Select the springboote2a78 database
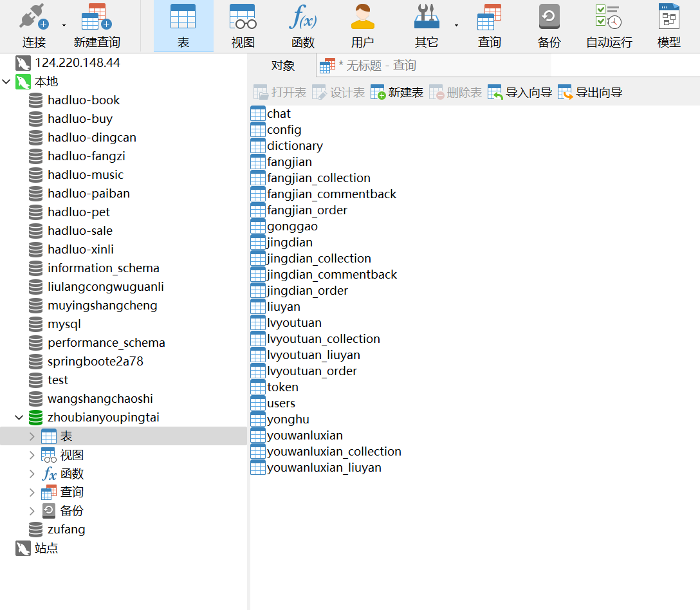This screenshot has width=700, height=610. tap(95, 362)
